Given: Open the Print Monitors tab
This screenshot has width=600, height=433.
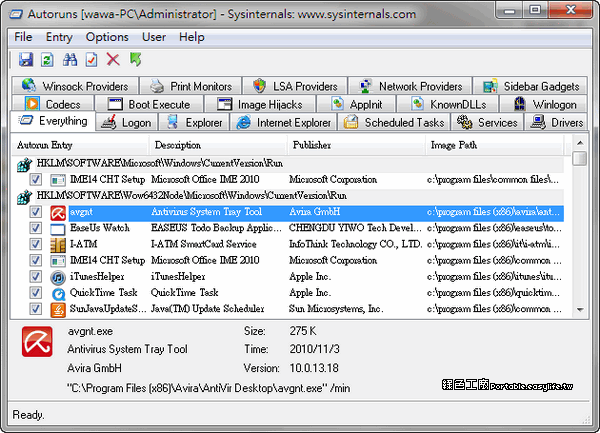Looking at the screenshot, I should (191, 86).
